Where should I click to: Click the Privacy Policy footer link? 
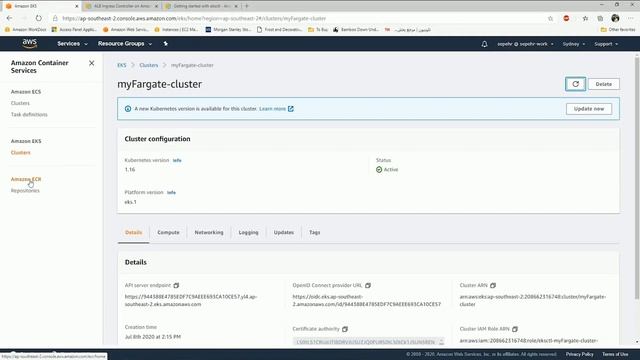tap(579, 354)
